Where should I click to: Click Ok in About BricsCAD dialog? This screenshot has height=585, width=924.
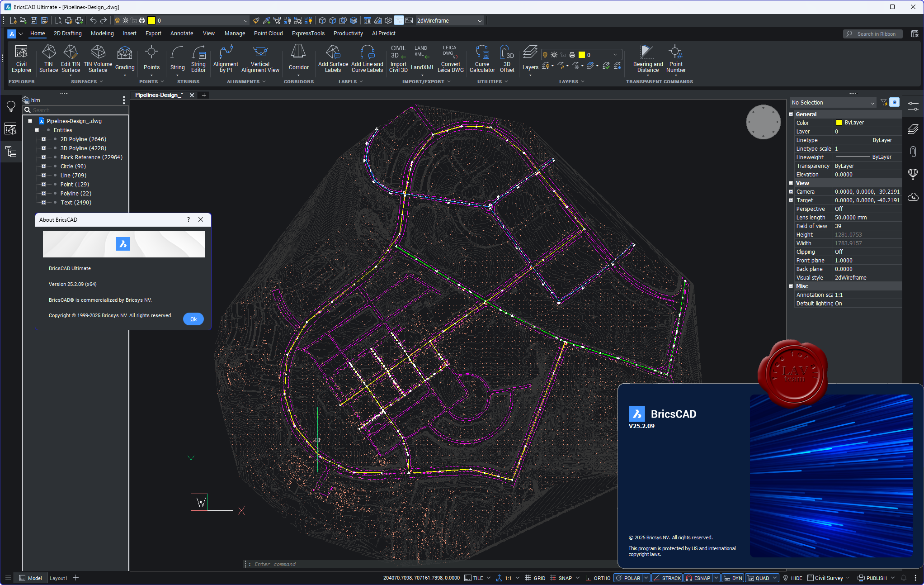click(x=193, y=319)
